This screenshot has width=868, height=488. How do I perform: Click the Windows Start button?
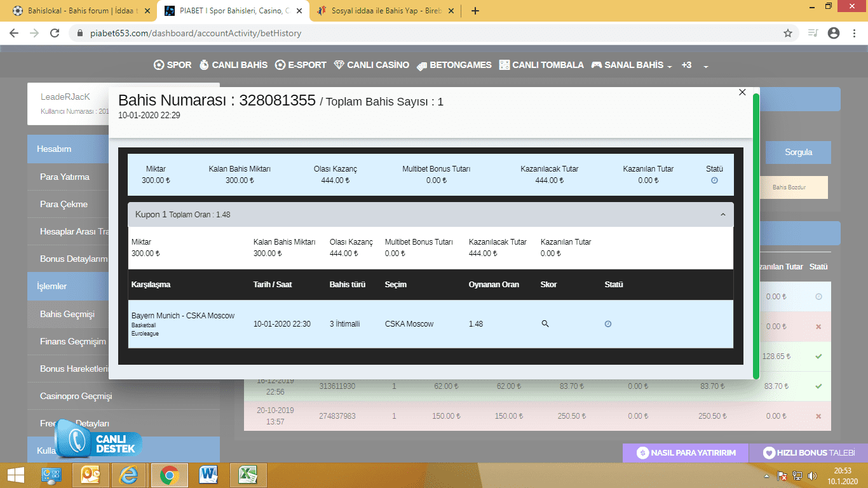pyautogui.click(x=15, y=475)
